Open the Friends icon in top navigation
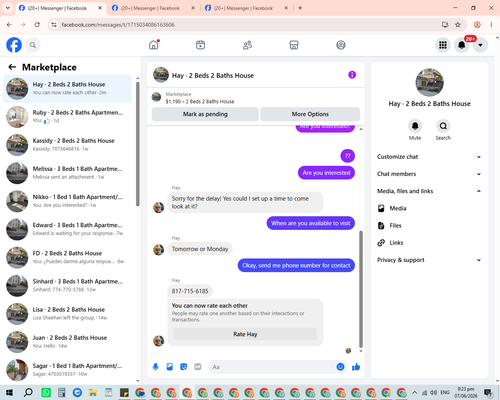The image size is (500, 400). coord(247,45)
